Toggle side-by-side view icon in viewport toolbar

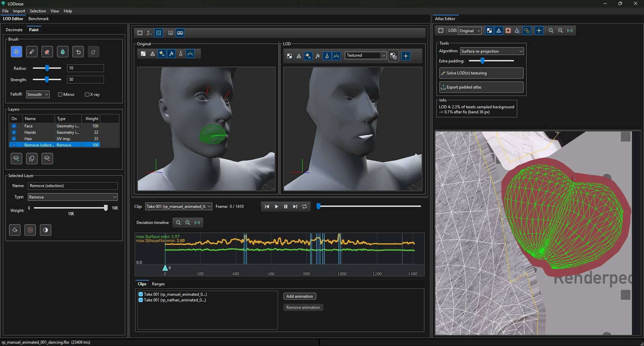[x=180, y=33]
